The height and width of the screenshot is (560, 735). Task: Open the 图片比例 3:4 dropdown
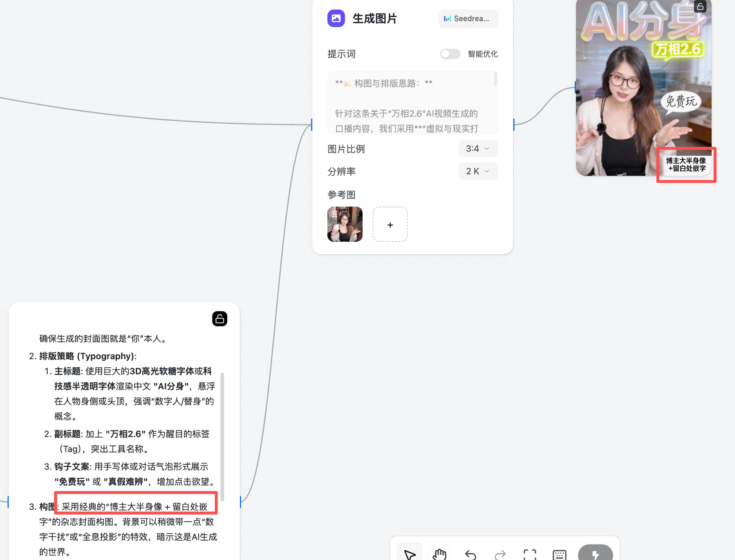tap(478, 148)
